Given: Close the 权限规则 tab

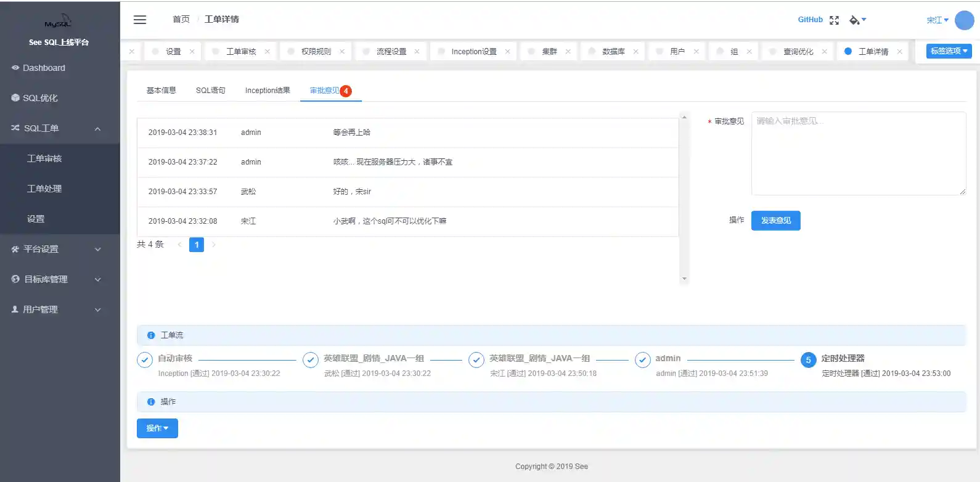Looking at the screenshot, I should [x=342, y=52].
